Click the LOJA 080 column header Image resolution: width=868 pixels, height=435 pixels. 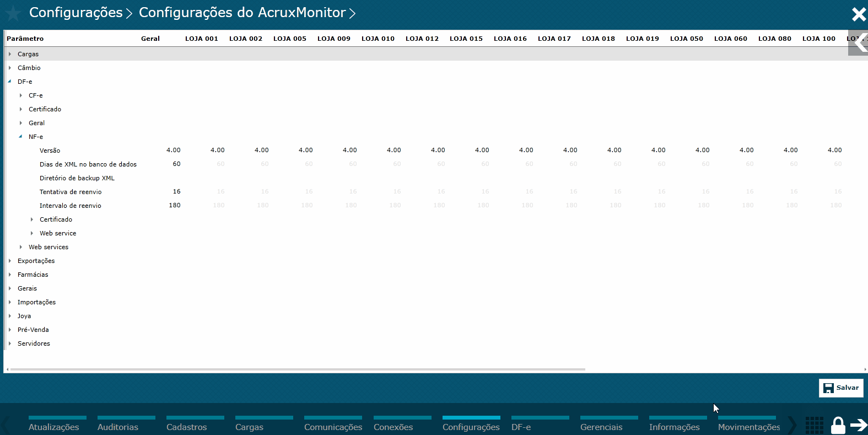tap(775, 39)
